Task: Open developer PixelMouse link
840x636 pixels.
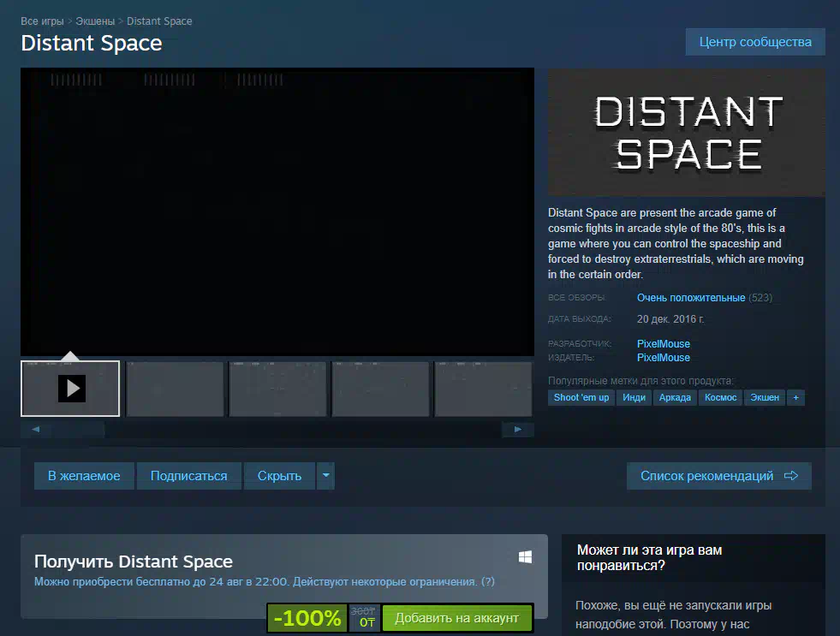Action: point(664,344)
